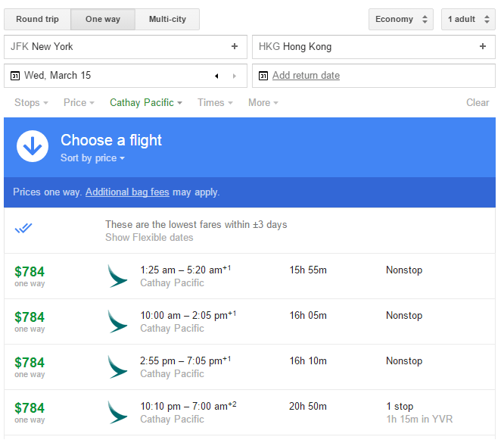
Task: Open the Stops filter menu
Action: tap(31, 102)
